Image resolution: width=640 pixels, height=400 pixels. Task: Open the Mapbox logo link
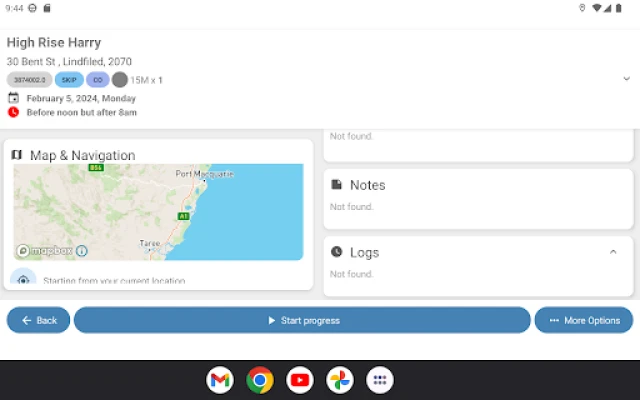tap(45, 251)
